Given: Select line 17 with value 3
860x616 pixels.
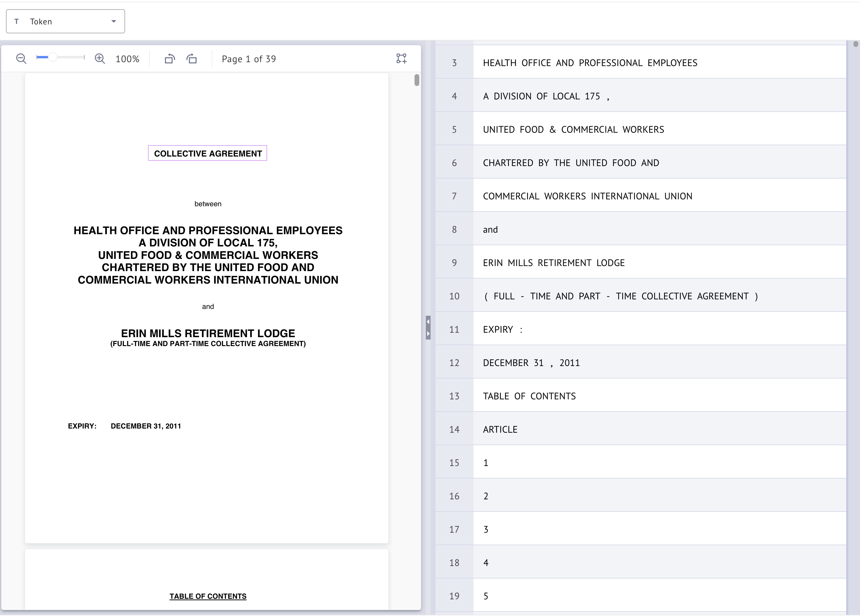Looking at the screenshot, I should tap(641, 529).
